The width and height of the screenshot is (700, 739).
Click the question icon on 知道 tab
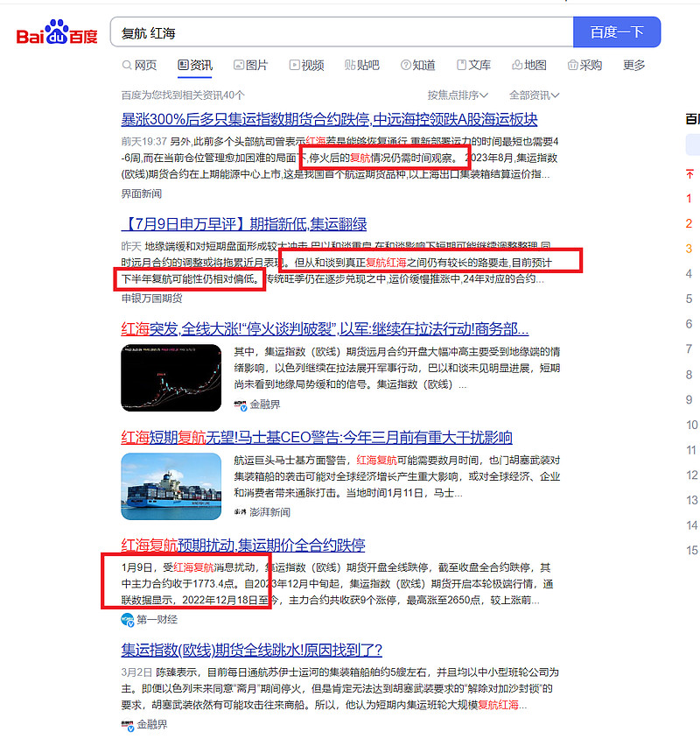point(406,65)
